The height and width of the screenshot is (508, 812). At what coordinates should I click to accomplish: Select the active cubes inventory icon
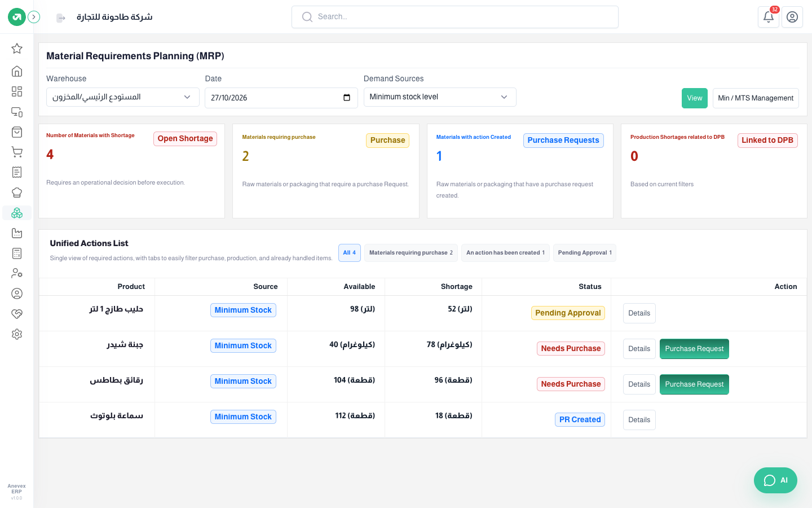click(x=17, y=213)
